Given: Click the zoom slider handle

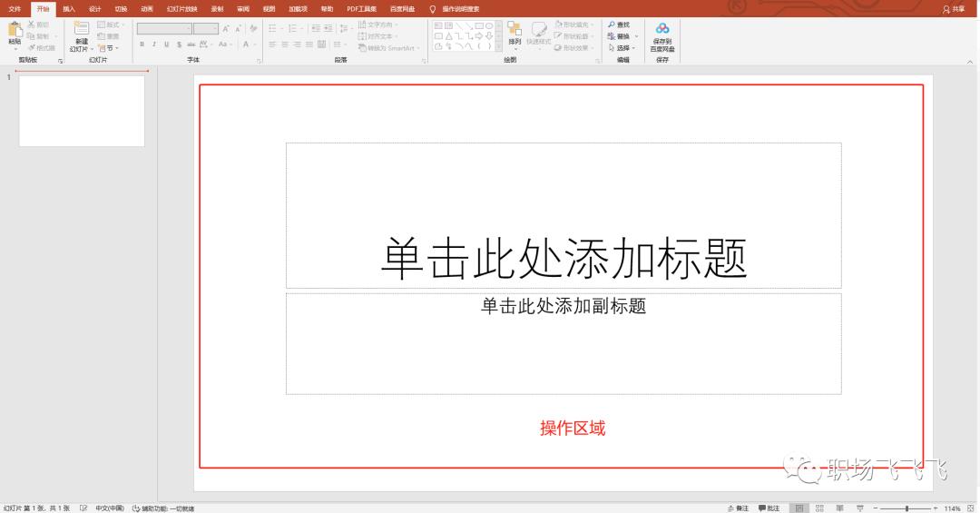Looking at the screenshot, I should click(x=906, y=508).
